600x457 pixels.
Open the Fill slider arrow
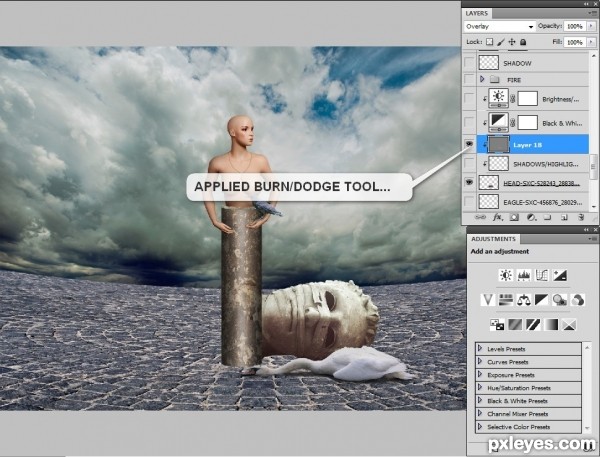[x=592, y=41]
